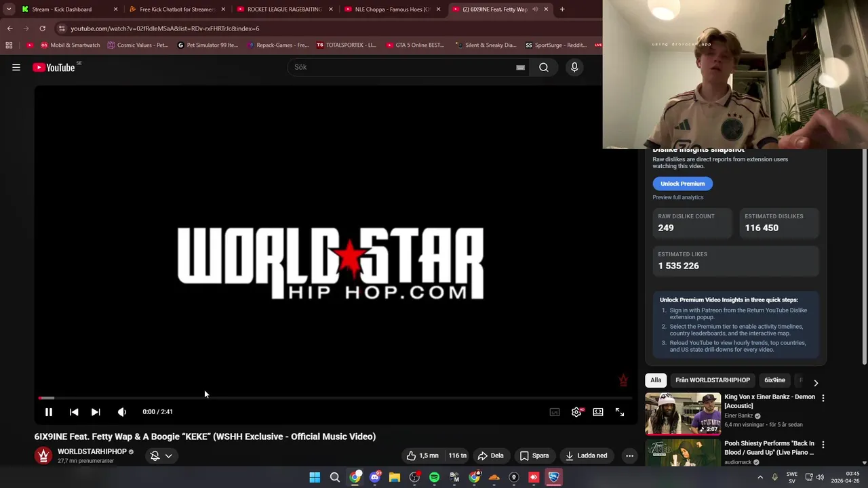Open options menu for Pooh Shiesty video
Image resolution: width=868 pixels, height=488 pixels.
pos(823,445)
